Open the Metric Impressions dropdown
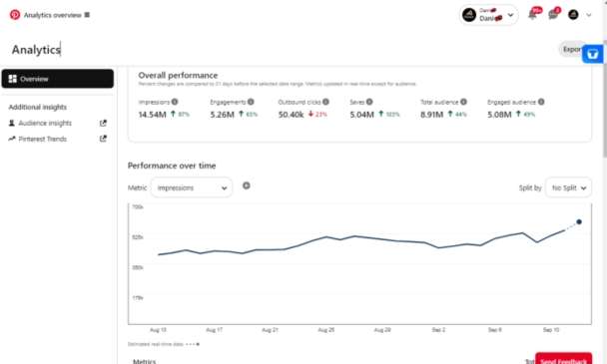The image size is (607, 364). [192, 187]
